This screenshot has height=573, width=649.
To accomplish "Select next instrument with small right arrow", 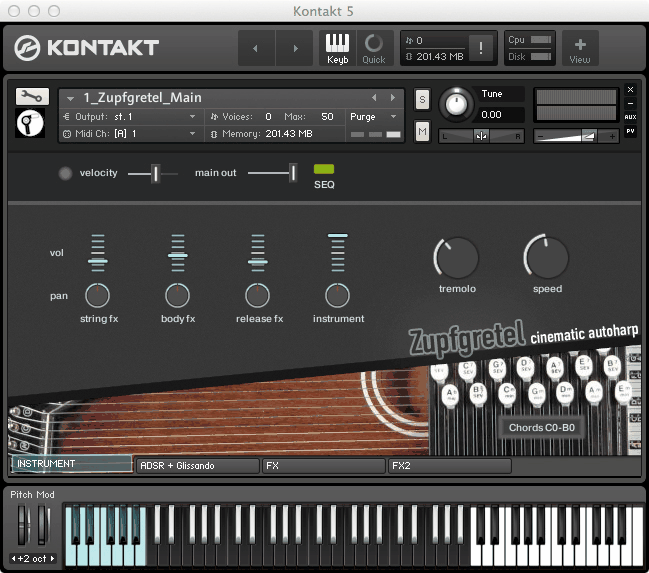I will pos(392,98).
